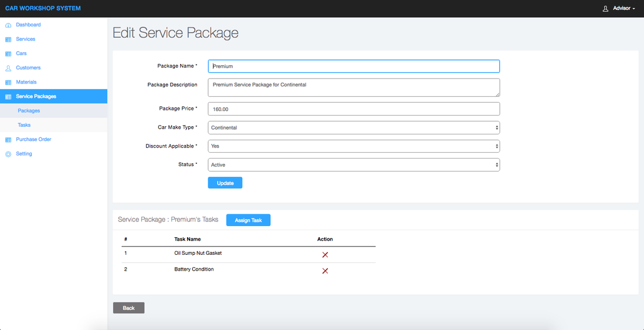This screenshot has height=330, width=644.
Task: Click the Setting gear icon
Action: tap(8, 154)
